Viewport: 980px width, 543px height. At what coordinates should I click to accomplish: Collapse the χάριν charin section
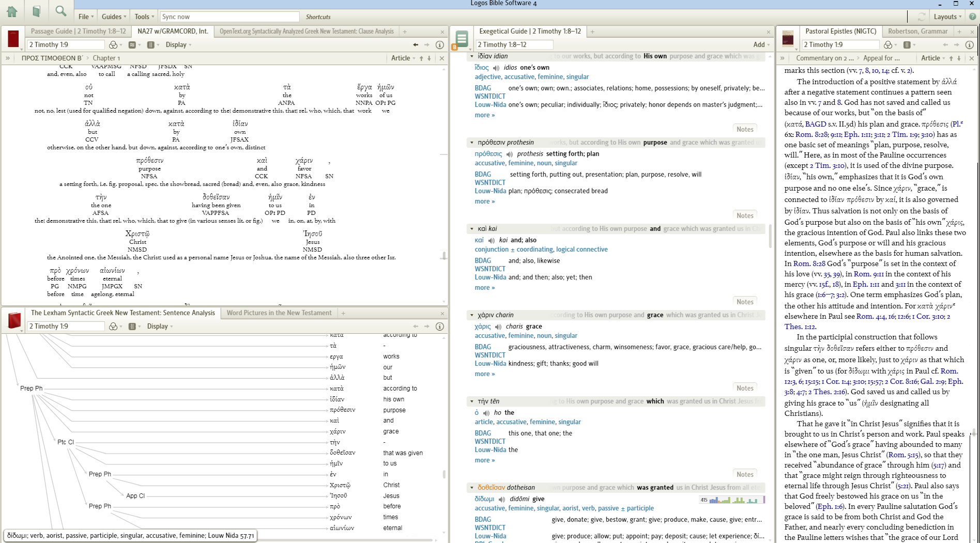pos(471,315)
